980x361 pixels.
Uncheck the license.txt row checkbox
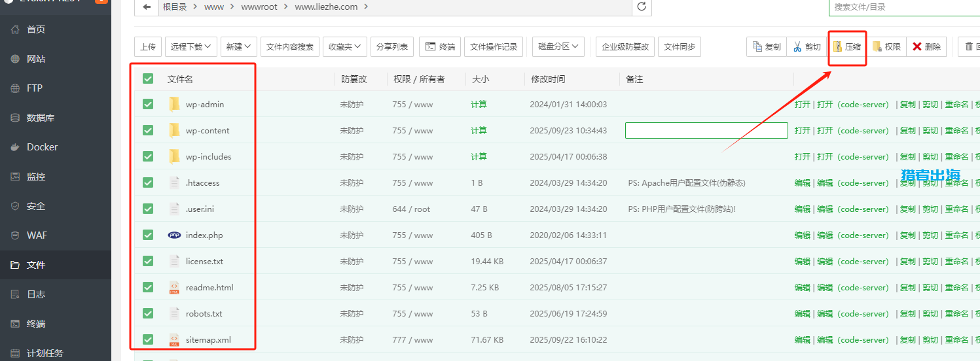coord(148,261)
